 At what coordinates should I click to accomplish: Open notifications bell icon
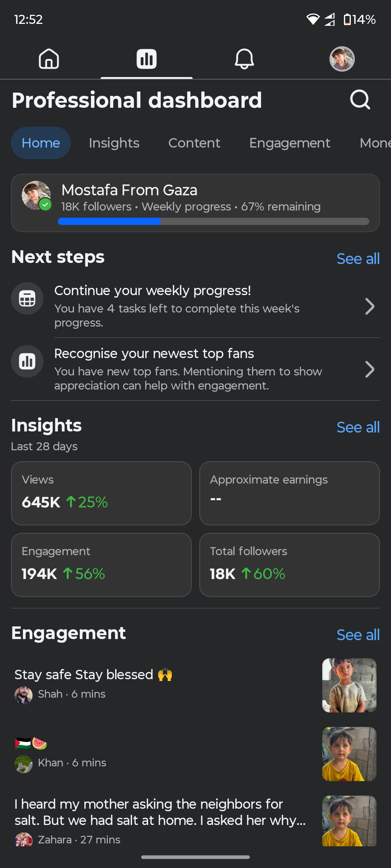coord(244,59)
